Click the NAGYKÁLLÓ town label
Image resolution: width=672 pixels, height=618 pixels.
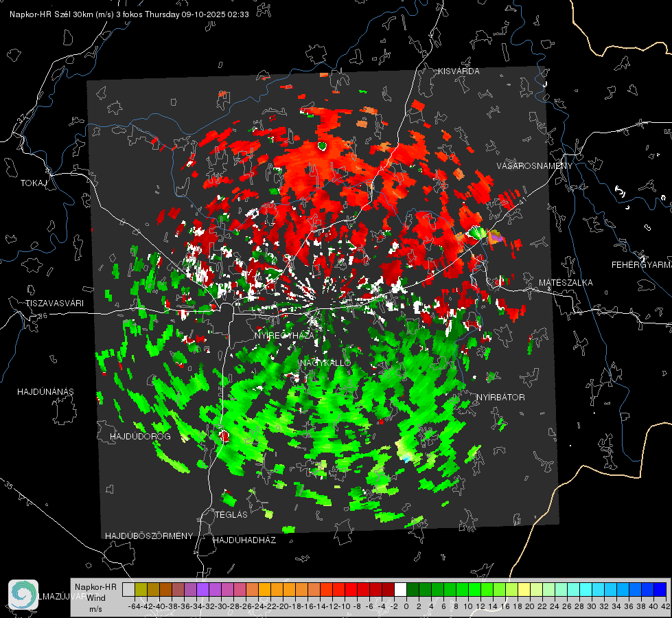click(326, 363)
